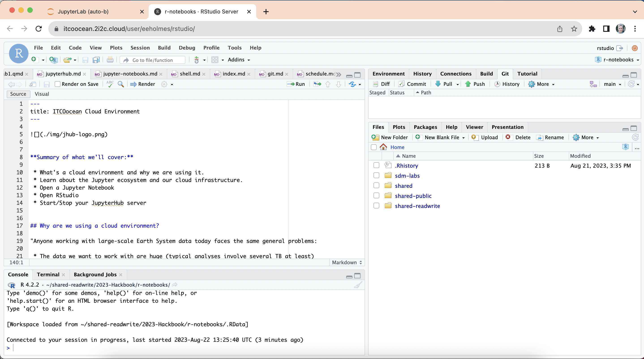Open the Tools menu
This screenshot has height=359, width=644.
(234, 48)
